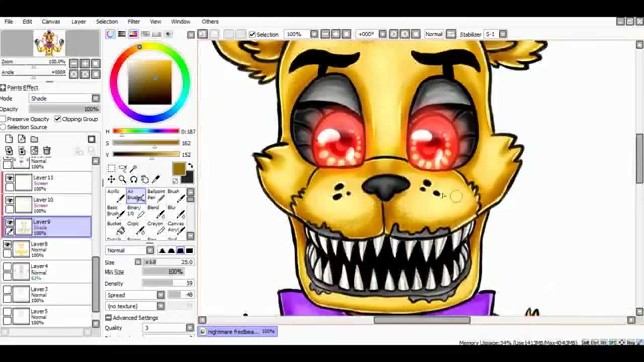Hide Layer11 using its eye icon
The height and width of the screenshot is (362, 644).
[x=10, y=178]
